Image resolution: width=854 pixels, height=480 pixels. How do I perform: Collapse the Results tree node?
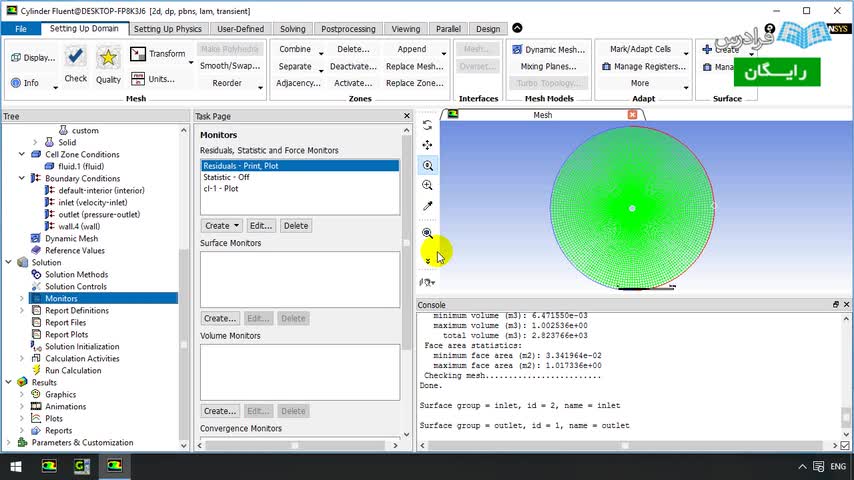point(9,382)
